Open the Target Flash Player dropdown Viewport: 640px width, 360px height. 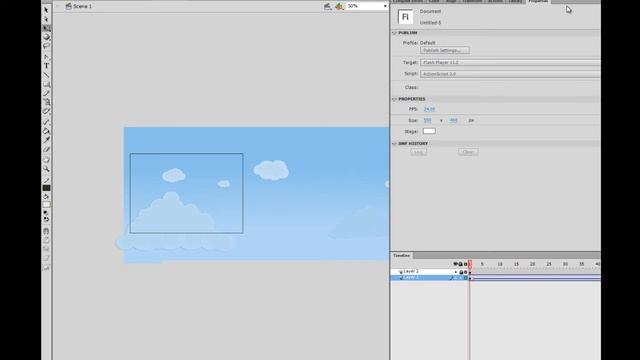510,62
